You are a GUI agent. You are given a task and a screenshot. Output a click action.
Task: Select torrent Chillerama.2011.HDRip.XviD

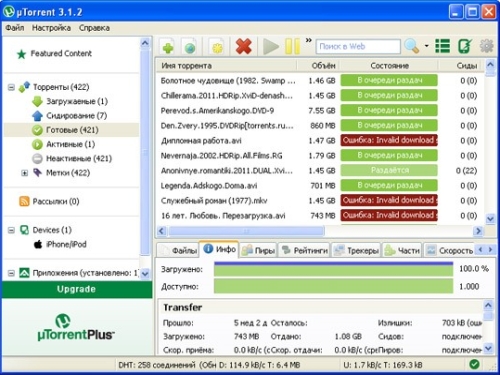pos(227,96)
